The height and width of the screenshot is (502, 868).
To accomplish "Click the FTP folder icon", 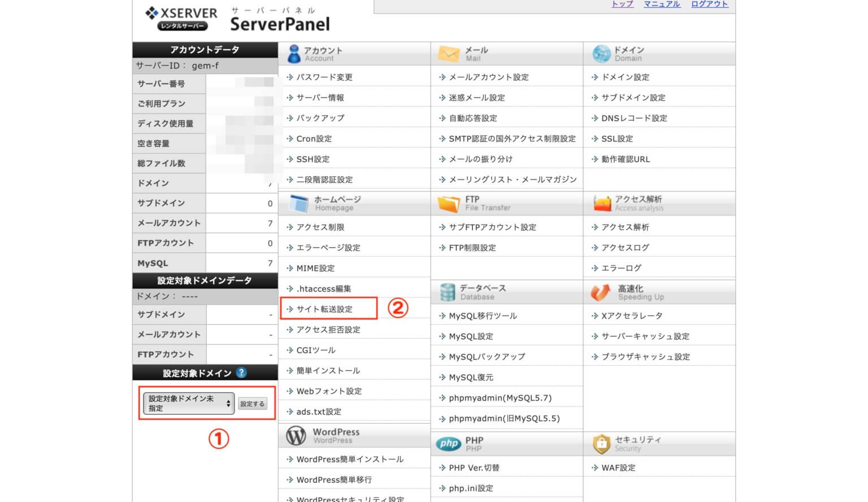I will (x=449, y=203).
